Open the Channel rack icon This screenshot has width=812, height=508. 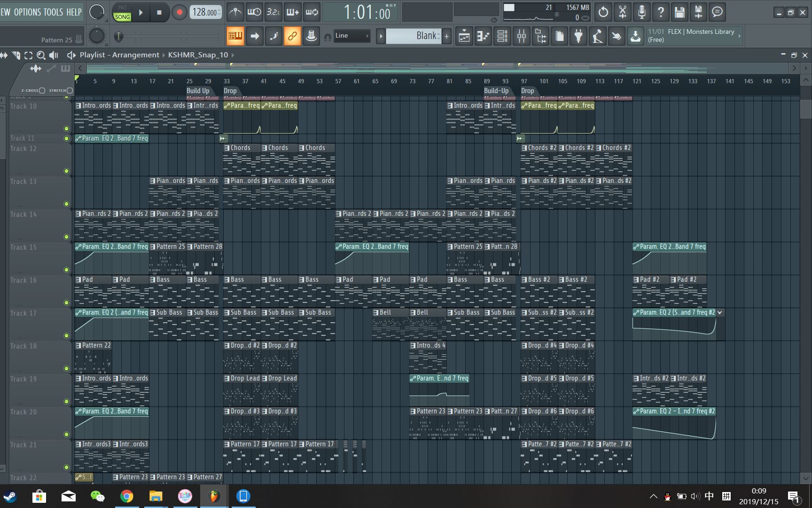point(502,36)
